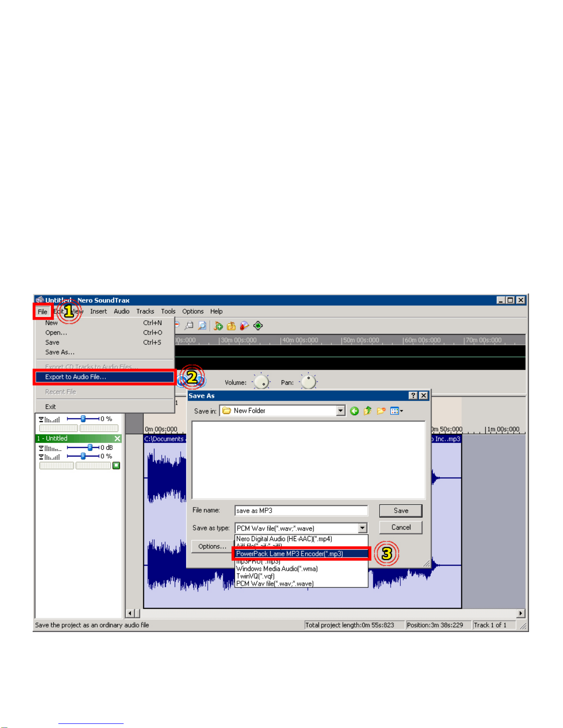Click the CD with pencil toolbar icon
Viewport: 563px width, 728px height.
tap(245, 326)
